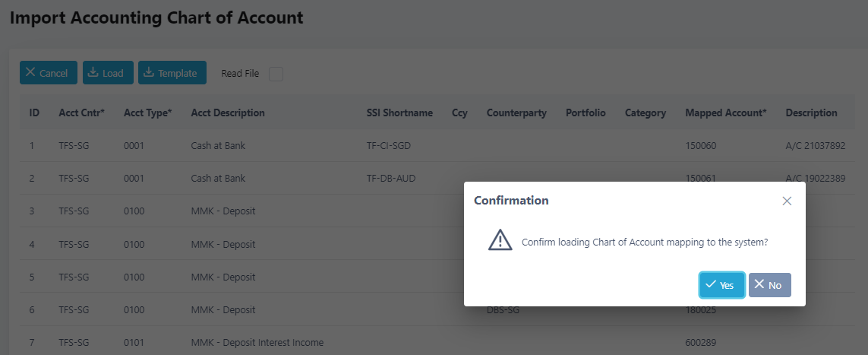Click the Template download button
The image size is (868, 355).
(x=172, y=72)
